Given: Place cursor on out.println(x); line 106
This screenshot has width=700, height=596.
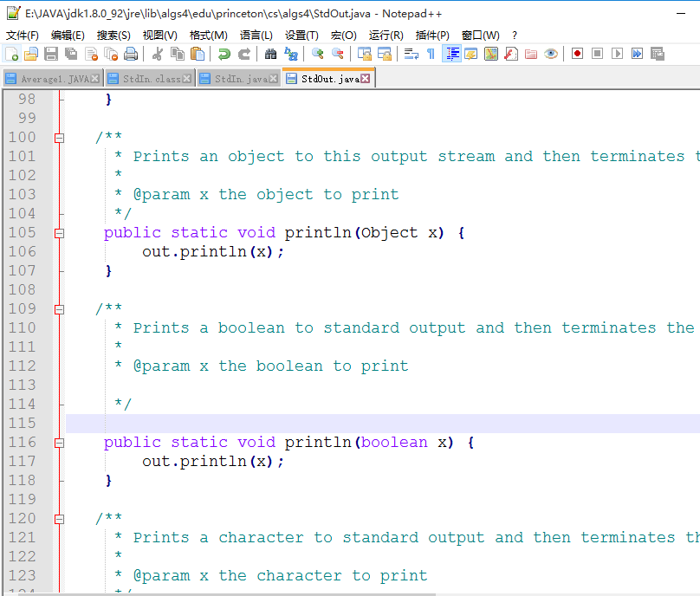Looking at the screenshot, I should tap(212, 252).
